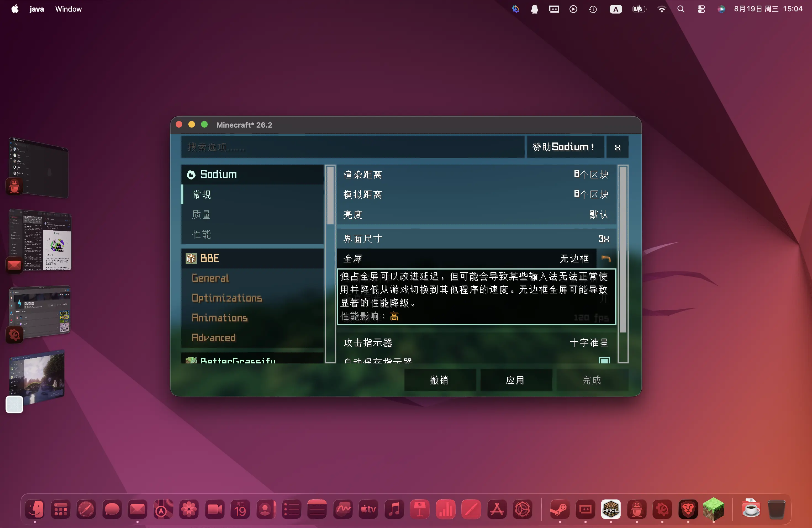Click the Minecraft* 26.2 window title
Screen dimensions: 812x528
coord(244,125)
